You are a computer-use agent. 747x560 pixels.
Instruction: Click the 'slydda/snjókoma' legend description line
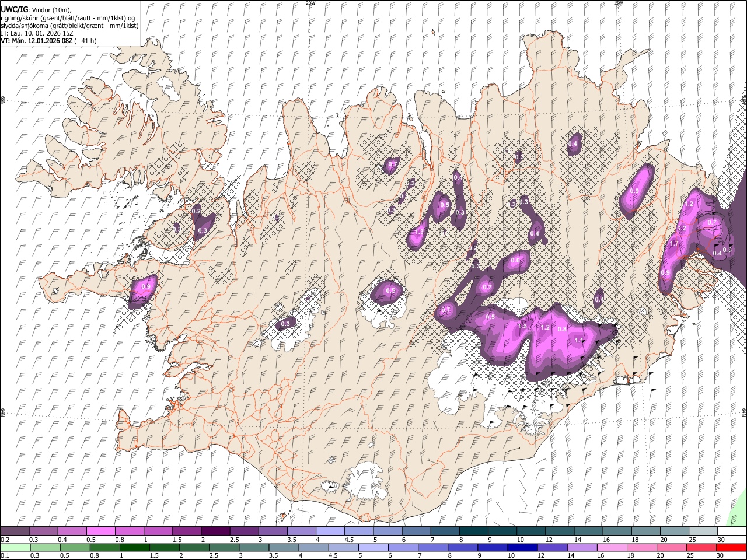[69, 26]
